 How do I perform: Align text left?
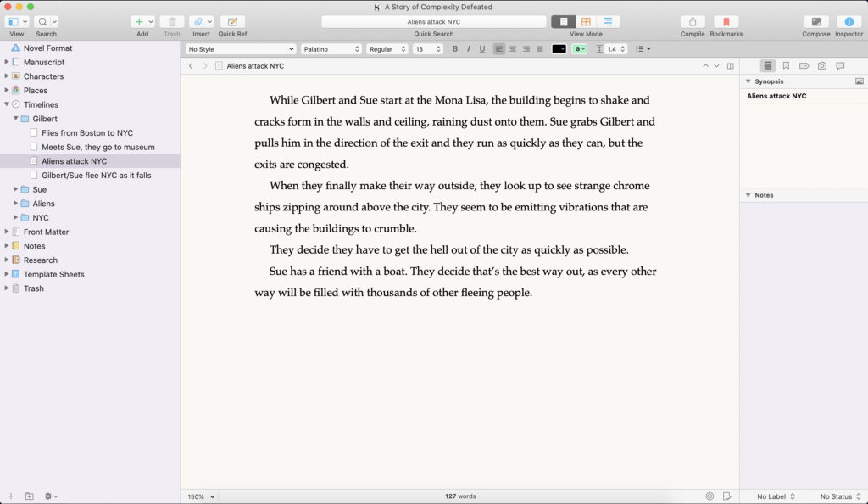tap(498, 48)
